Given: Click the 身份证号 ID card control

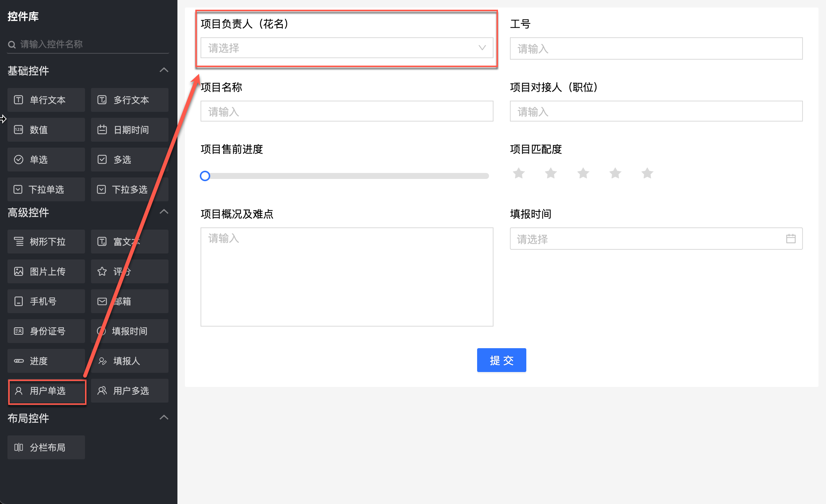Looking at the screenshot, I should tap(46, 331).
